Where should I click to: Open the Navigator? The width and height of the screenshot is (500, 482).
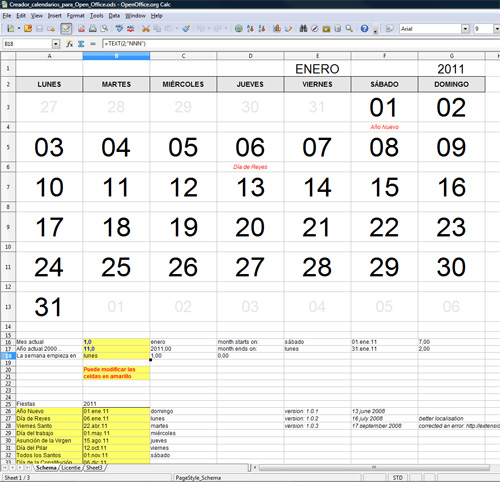pos(315,29)
